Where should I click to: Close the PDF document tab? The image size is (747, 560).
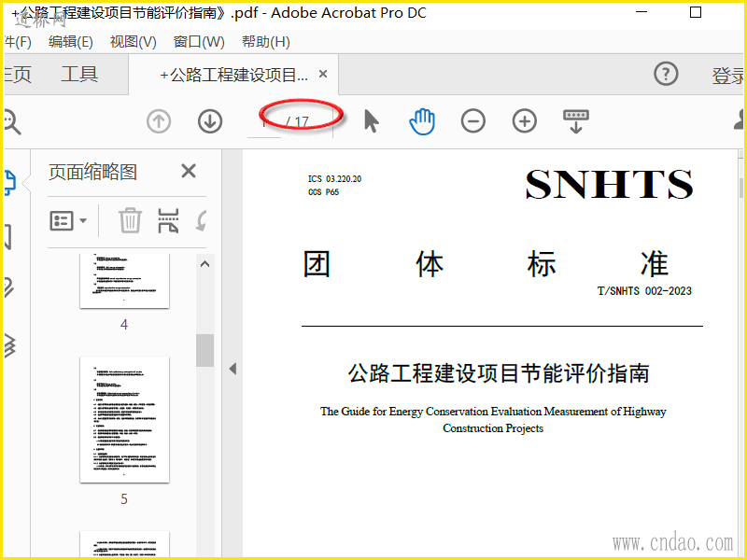tap(323, 74)
